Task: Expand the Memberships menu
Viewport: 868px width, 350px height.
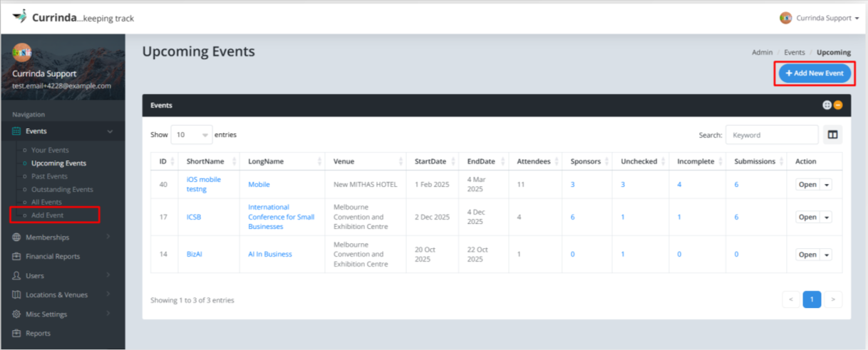Action: pyautogui.click(x=63, y=237)
